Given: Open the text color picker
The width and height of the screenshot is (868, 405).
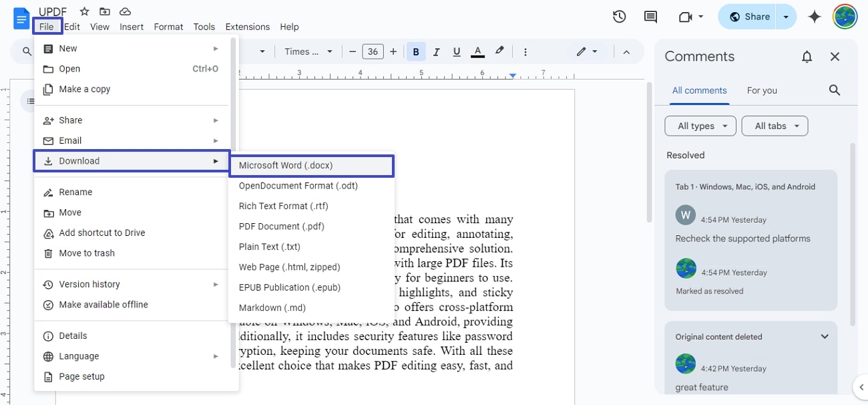Looking at the screenshot, I should 477,51.
